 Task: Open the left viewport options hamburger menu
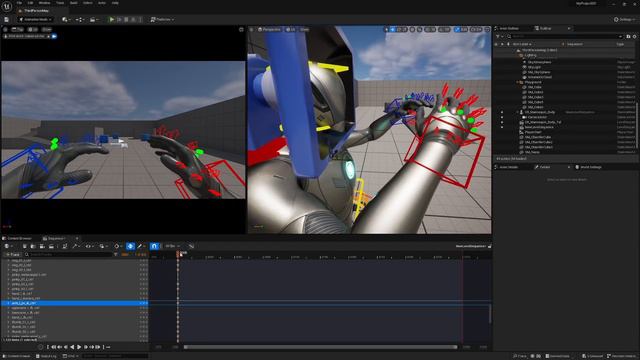pyautogui.click(x=5, y=29)
